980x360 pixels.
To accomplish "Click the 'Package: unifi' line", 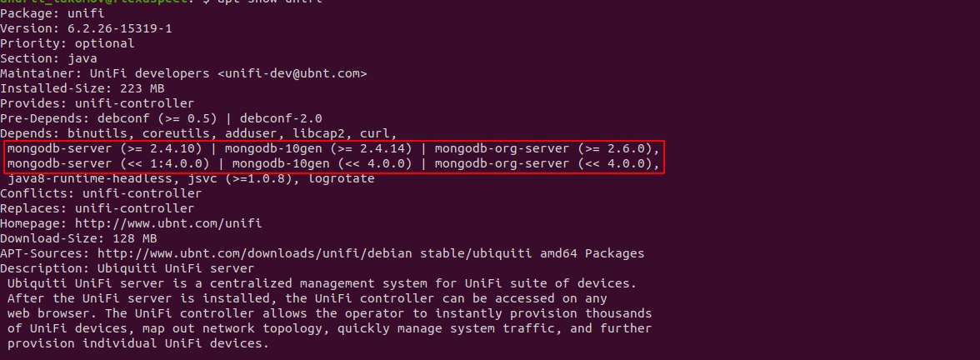I will [x=52, y=13].
